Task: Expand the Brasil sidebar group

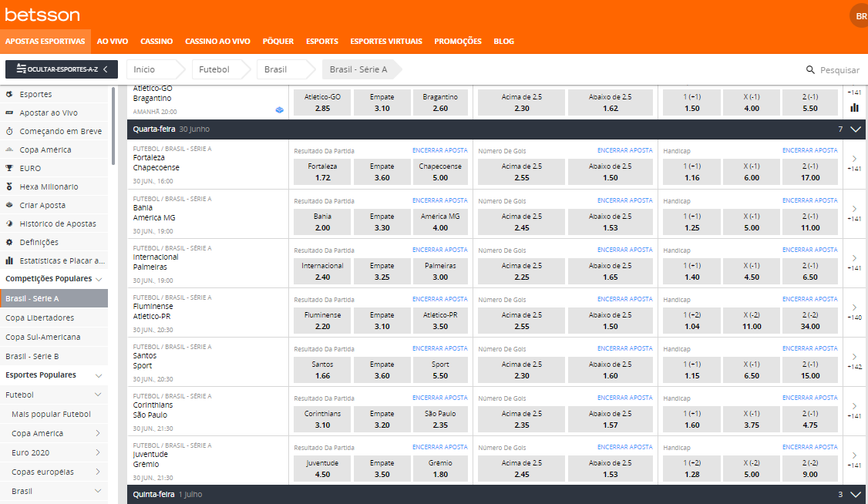Action: click(98, 491)
